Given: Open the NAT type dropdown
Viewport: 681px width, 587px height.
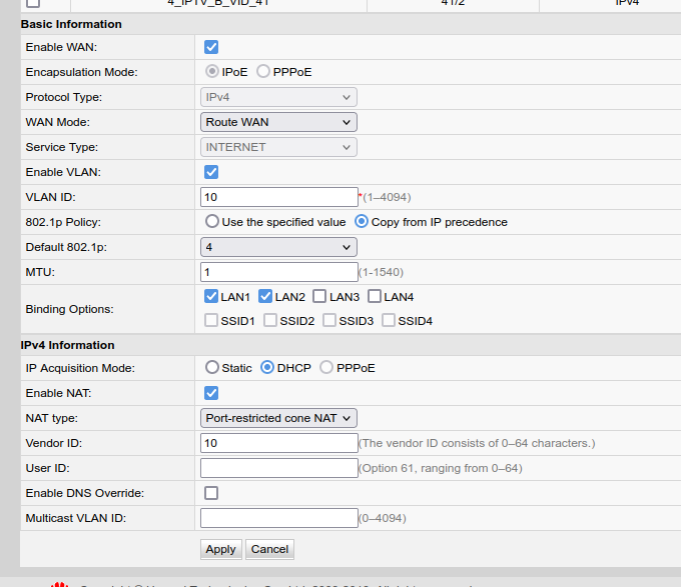Looking at the screenshot, I should click(278, 418).
